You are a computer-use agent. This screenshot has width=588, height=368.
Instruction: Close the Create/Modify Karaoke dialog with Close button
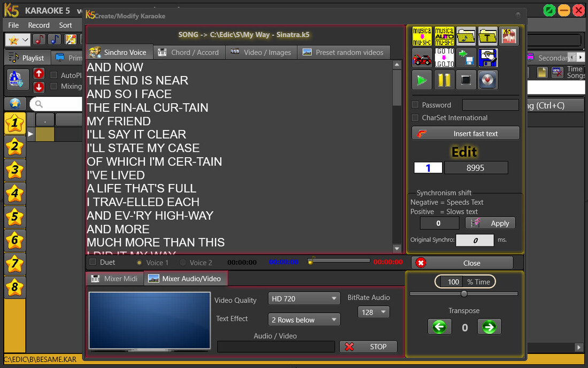tap(462, 263)
